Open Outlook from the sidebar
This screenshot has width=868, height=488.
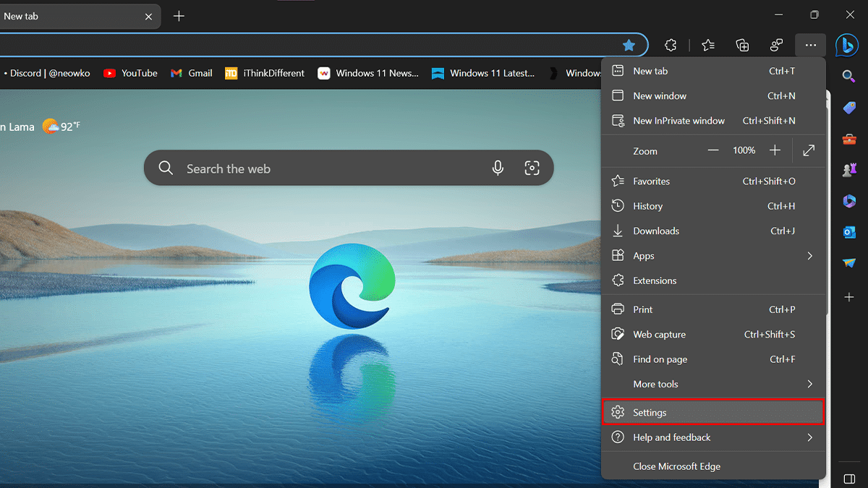849,232
